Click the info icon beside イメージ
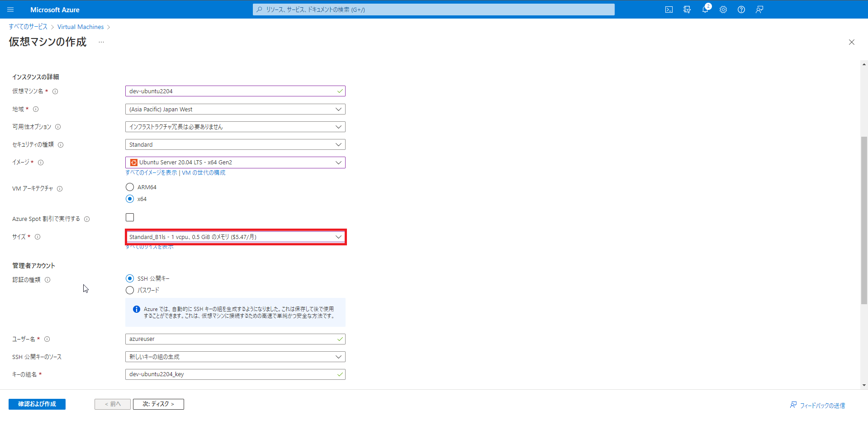The image size is (868, 421). (41, 163)
